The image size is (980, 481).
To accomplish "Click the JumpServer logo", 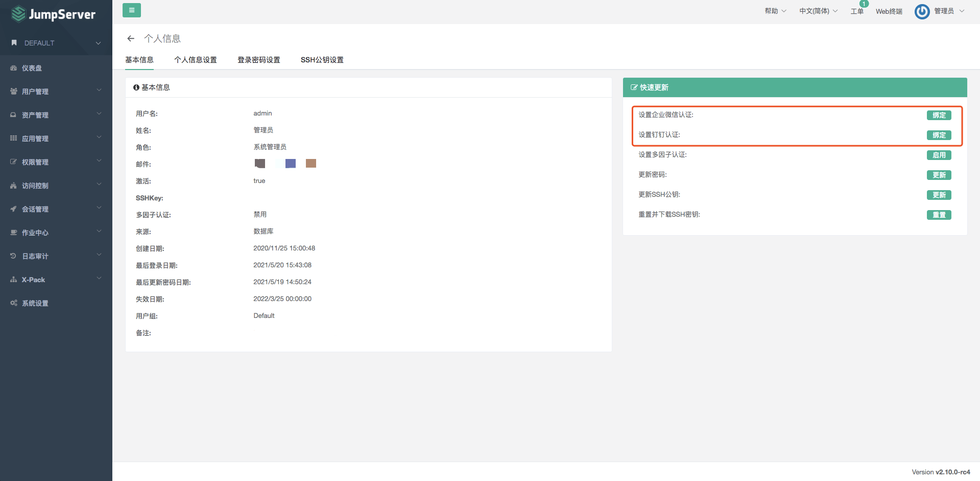I will (x=54, y=14).
